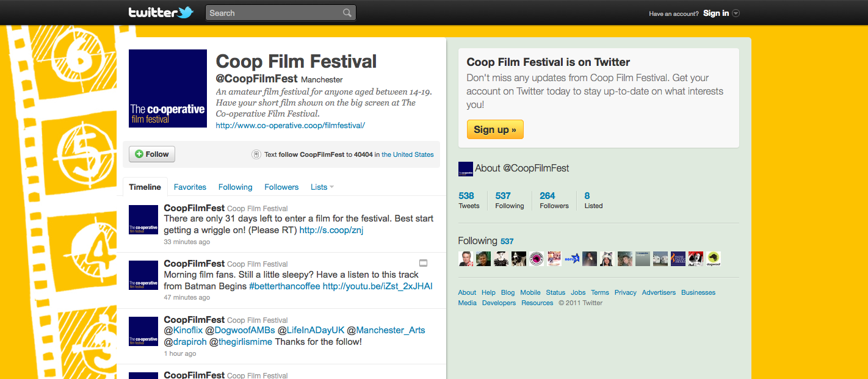Open the pink circular badge avatar
The height and width of the screenshot is (379, 868).
point(537,259)
